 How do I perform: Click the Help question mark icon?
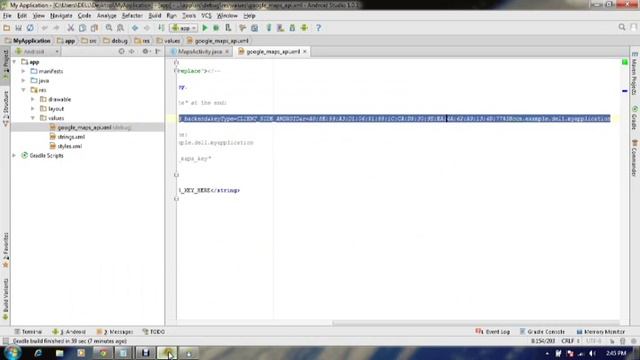318,28
